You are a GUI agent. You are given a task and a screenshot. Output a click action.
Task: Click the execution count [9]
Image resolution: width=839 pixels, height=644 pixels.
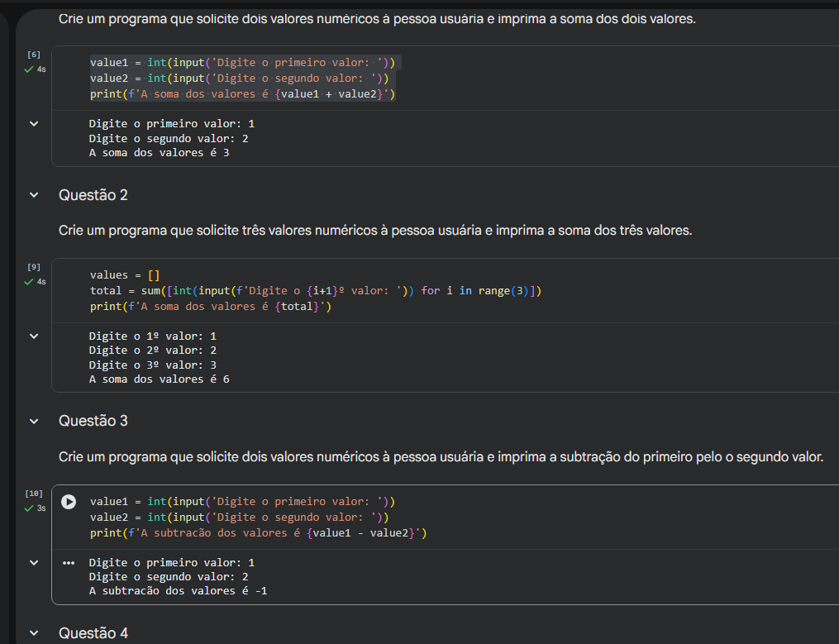tap(34, 266)
